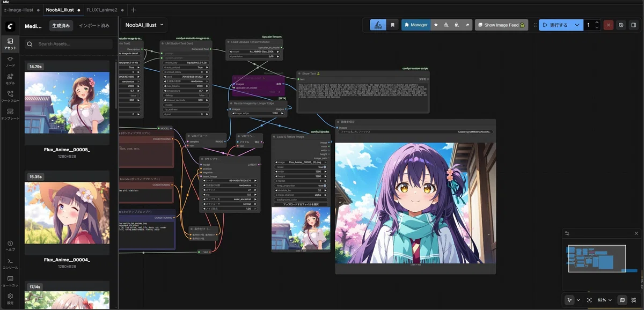This screenshot has height=310, width=644.
Task: Toggle debug in LM Studio node
Action: (x=187, y=95)
